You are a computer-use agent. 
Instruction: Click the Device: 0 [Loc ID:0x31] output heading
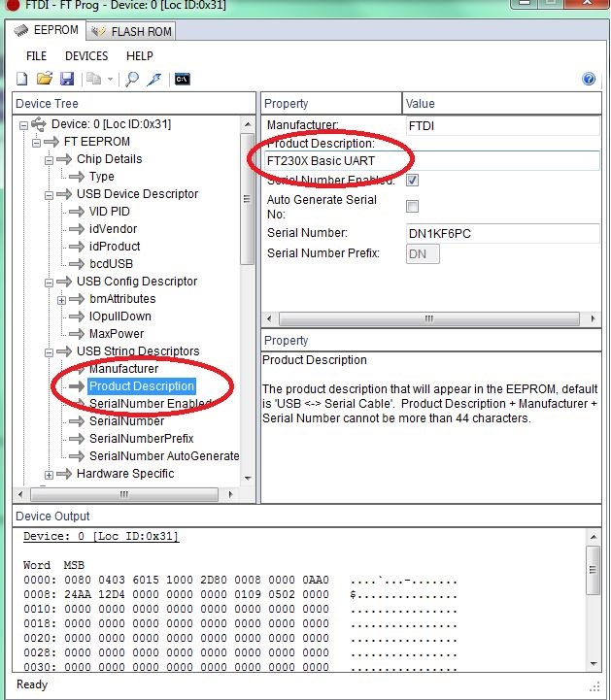(101, 536)
